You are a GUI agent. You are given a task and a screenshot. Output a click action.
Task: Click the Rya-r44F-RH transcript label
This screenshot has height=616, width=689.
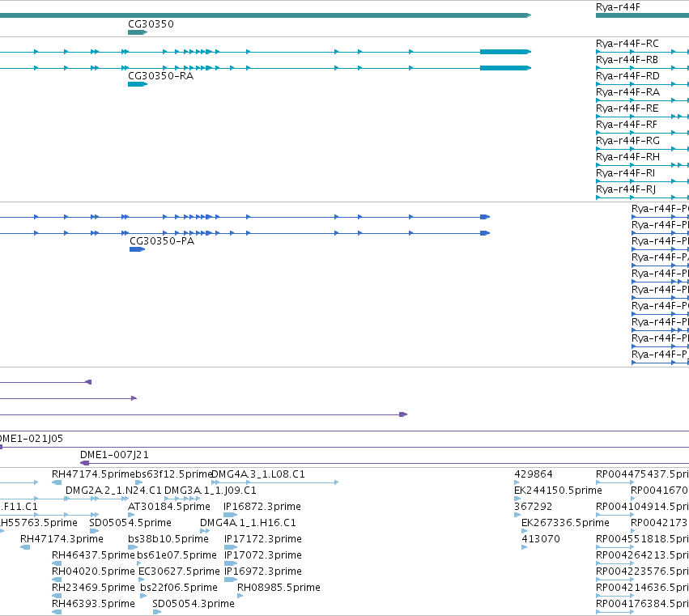click(628, 157)
